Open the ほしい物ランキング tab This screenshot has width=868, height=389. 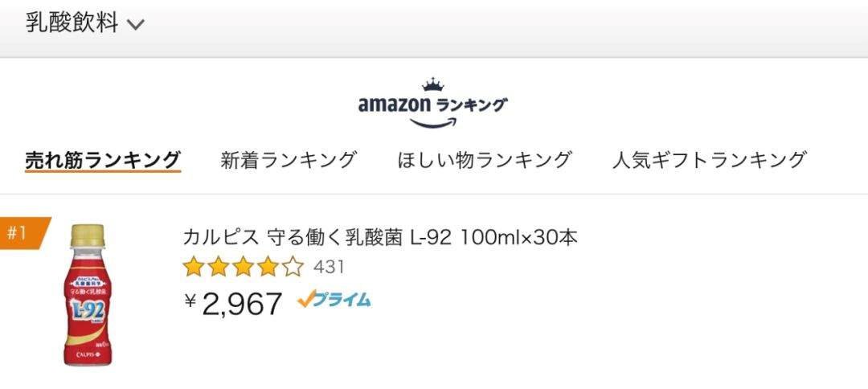[485, 159]
